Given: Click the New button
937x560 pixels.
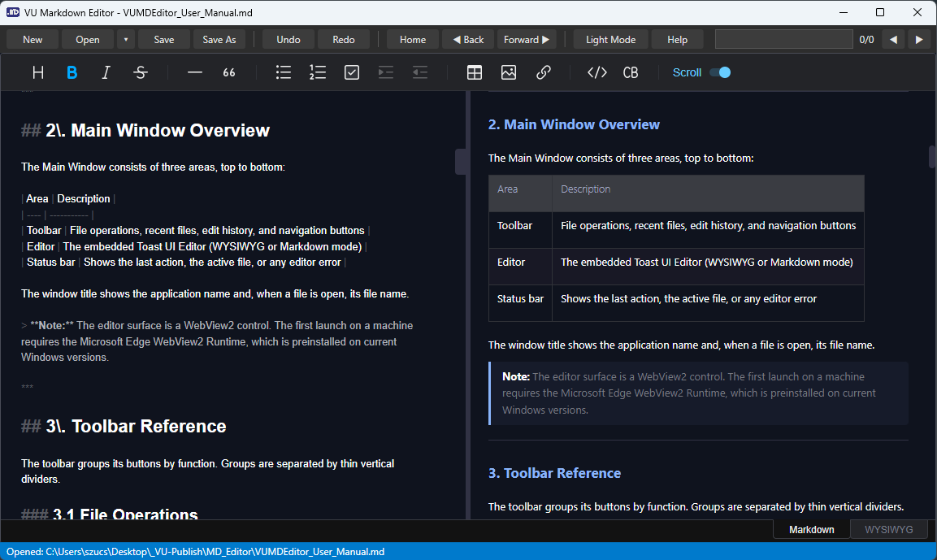Looking at the screenshot, I should pos(33,40).
